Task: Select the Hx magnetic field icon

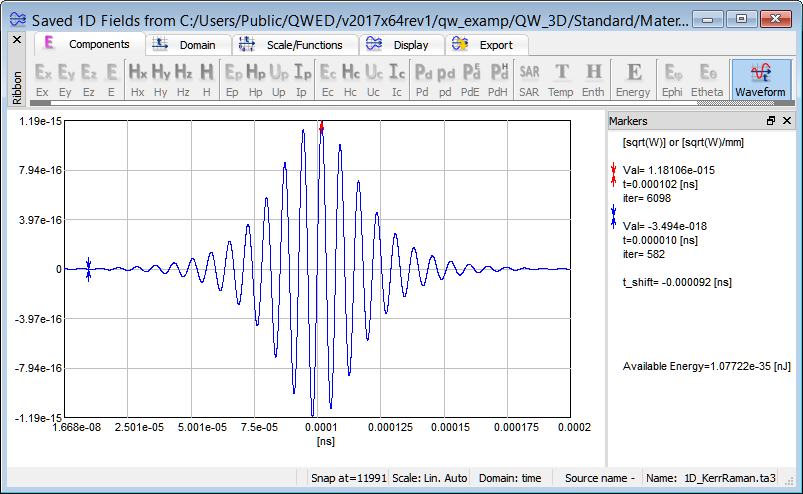Action: (x=137, y=79)
